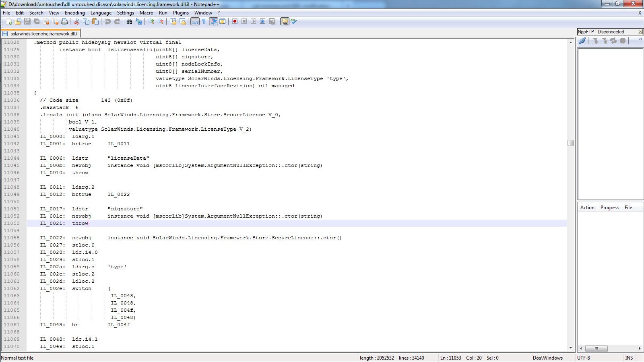Image resolution: width=644 pixels, height=362 pixels.
Task: Refresh NppFTP panel with refresh icon
Action: (613, 41)
